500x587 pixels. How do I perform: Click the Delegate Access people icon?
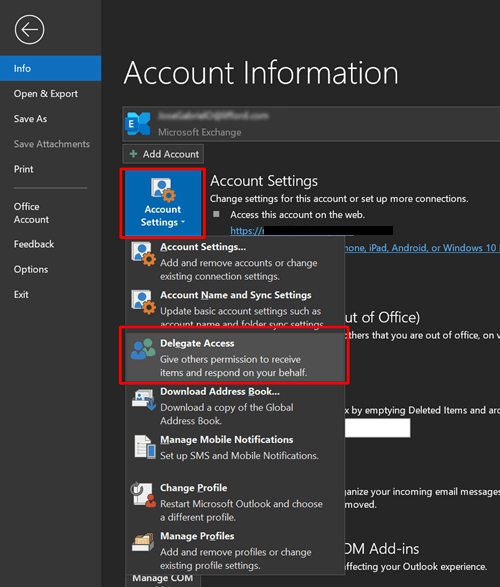pos(143,349)
